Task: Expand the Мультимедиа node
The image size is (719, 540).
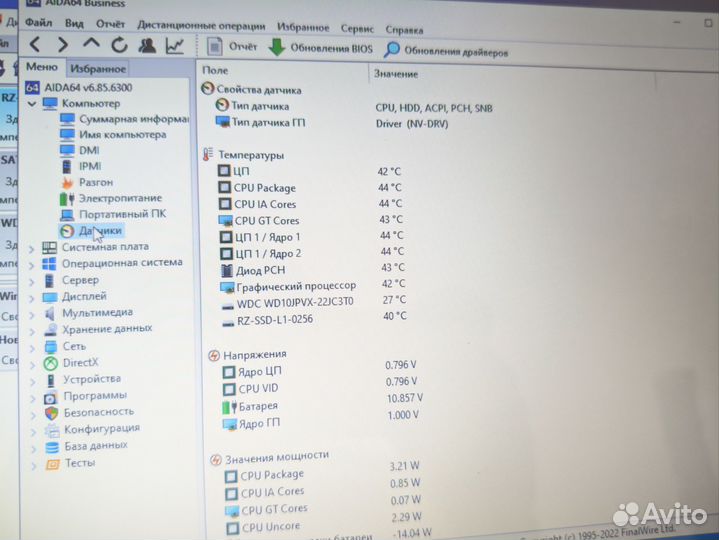Action: tap(32, 315)
